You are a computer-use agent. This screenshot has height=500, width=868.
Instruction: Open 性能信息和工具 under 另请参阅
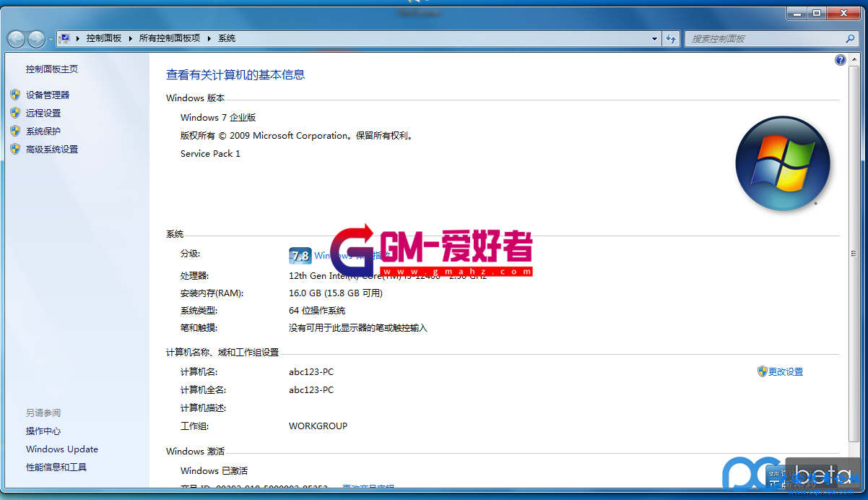[56, 467]
